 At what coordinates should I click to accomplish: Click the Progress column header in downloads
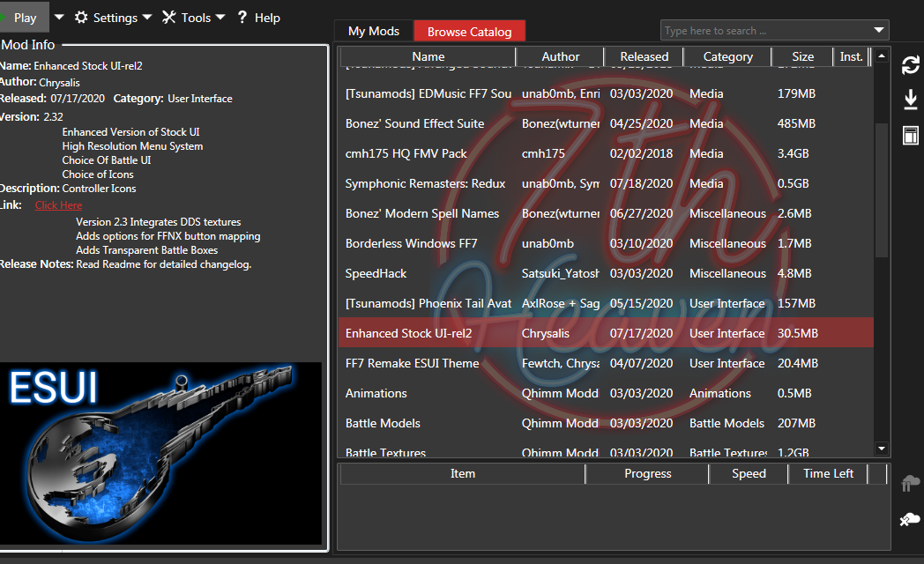click(648, 473)
